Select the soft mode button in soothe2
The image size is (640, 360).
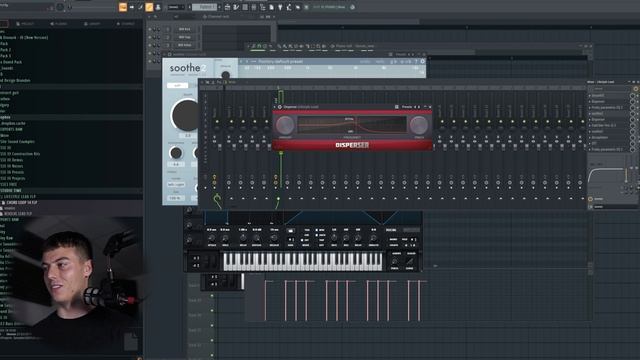pyautogui.click(x=178, y=85)
